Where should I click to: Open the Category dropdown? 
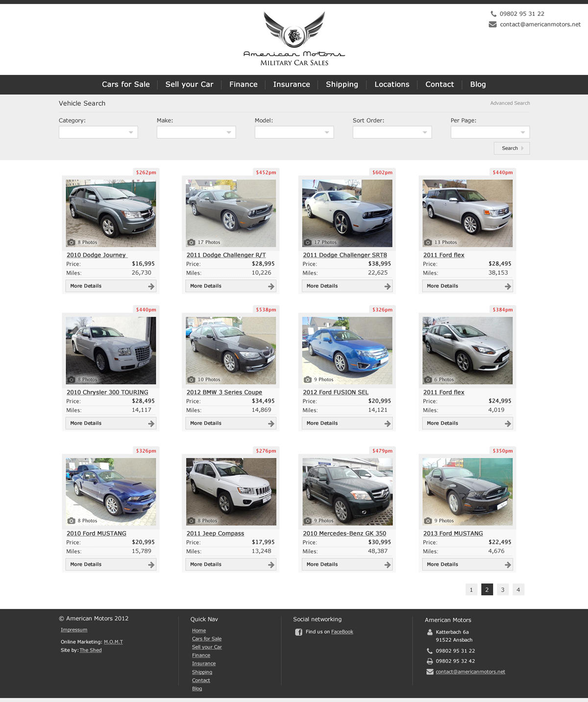pos(98,132)
